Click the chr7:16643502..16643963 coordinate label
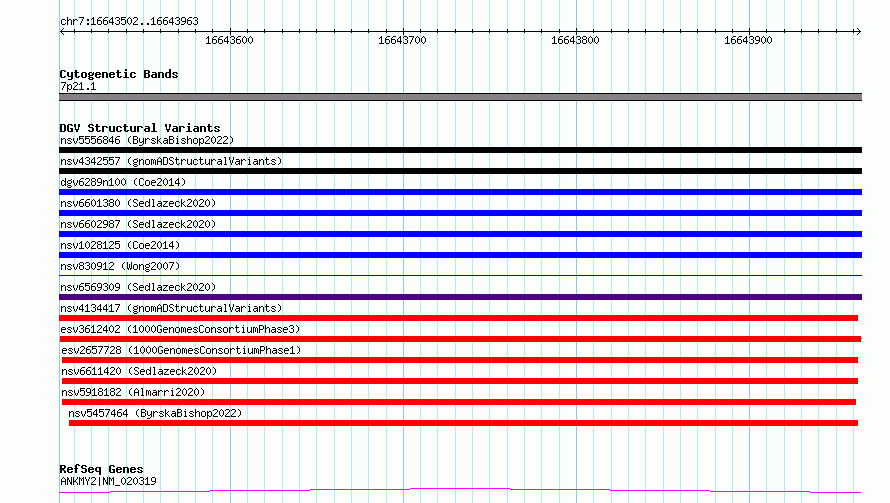Viewport: 890px width, 503px height. point(129,22)
